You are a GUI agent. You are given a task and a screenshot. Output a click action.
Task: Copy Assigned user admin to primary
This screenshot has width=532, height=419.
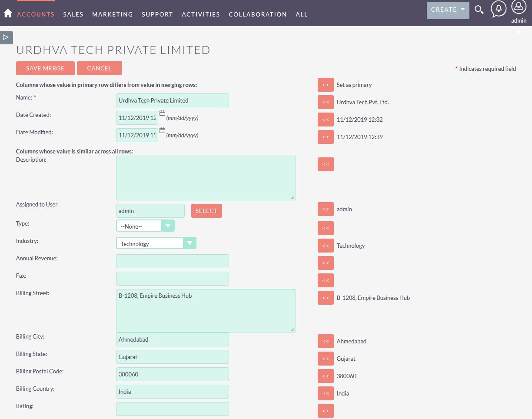point(326,209)
